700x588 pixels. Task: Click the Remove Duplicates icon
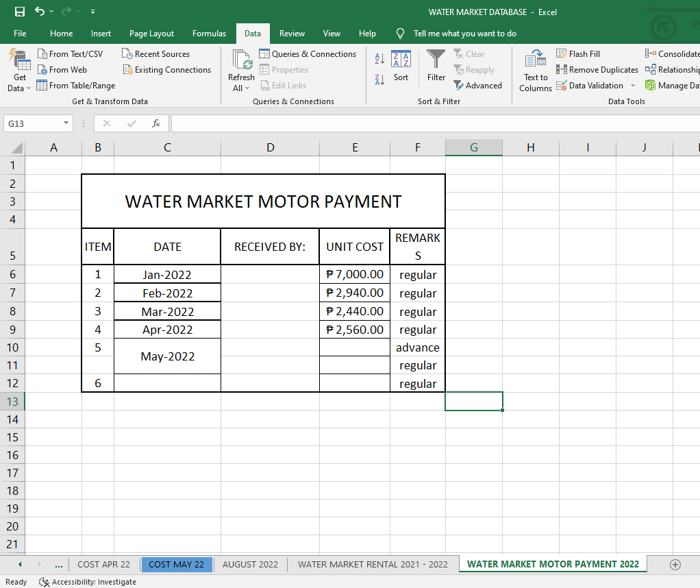pyautogui.click(x=562, y=69)
